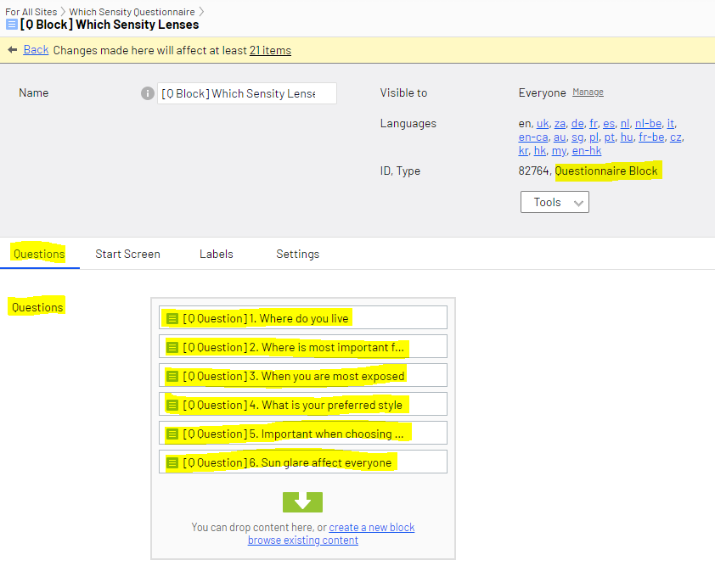Open the 21 items link

tap(270, 50)
